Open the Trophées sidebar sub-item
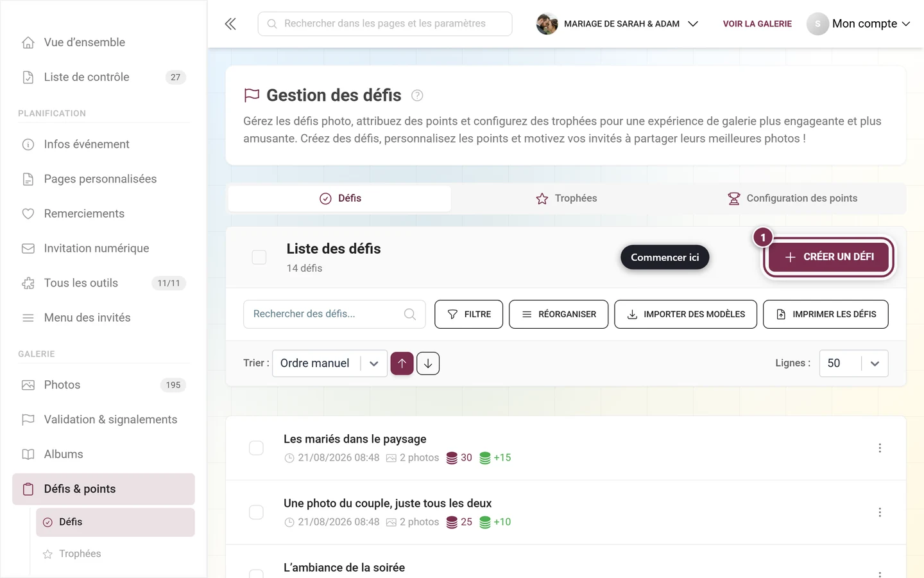Viewport: 924px width, 578px height. click(116, 554)
